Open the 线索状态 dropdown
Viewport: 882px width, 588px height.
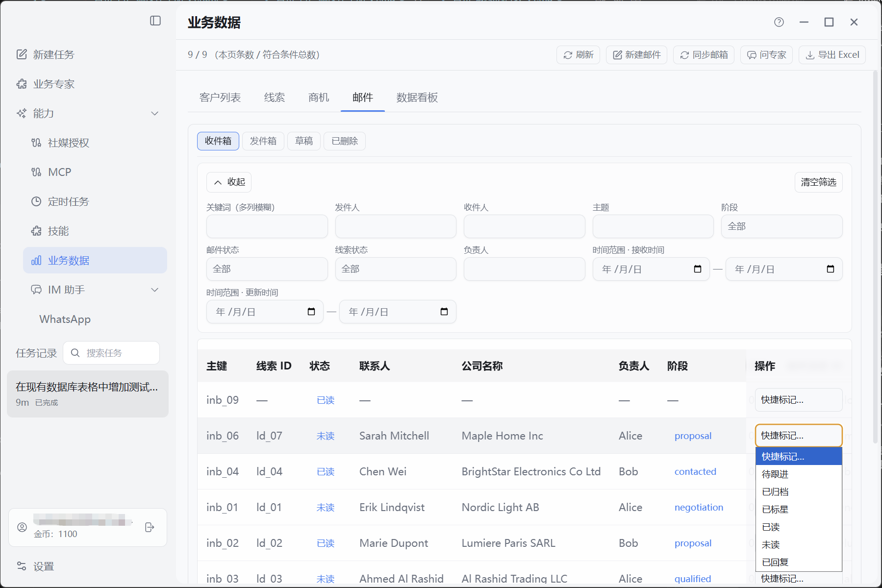pos(396,269)
